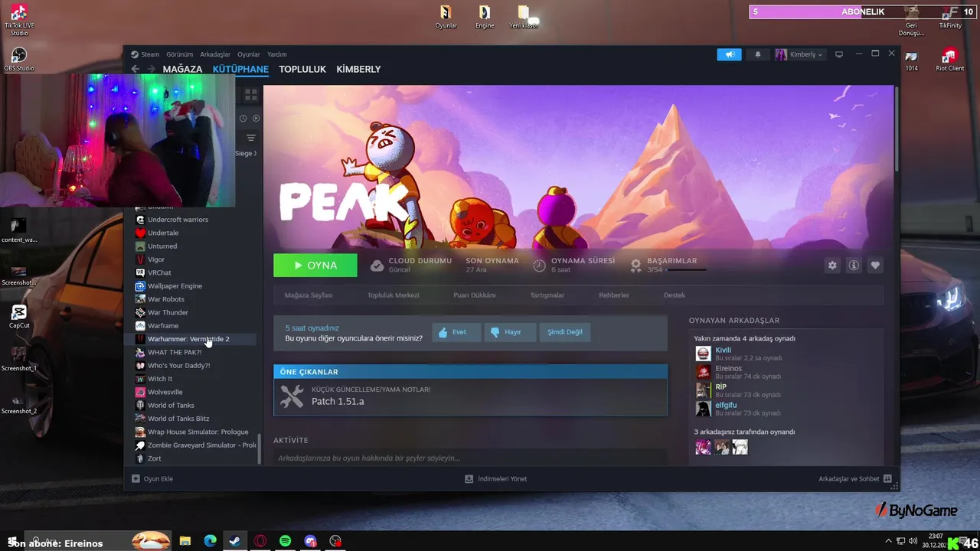Open friend elfgifu's profile
The image size is (980, 551).
[x=726, y=405]
